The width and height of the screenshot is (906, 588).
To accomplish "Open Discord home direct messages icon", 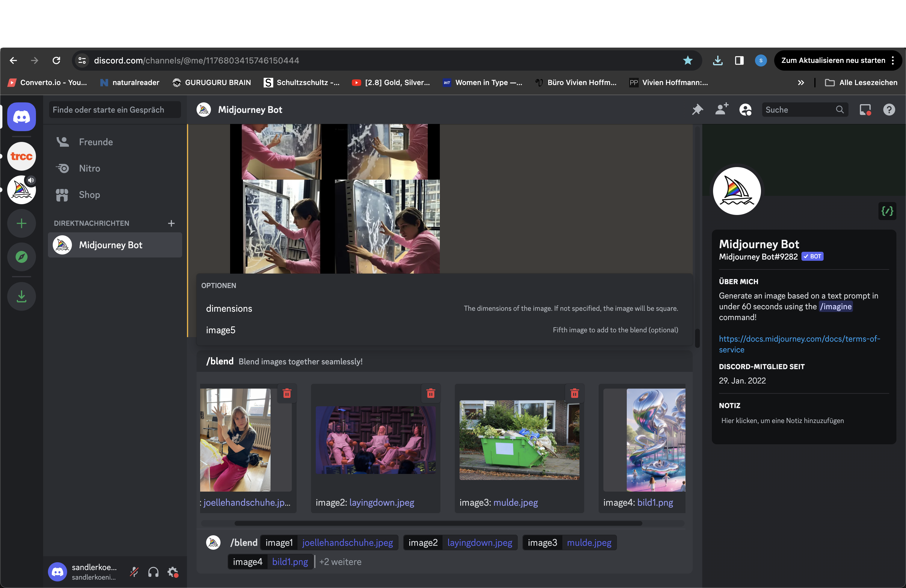I will tap(22, 116).
